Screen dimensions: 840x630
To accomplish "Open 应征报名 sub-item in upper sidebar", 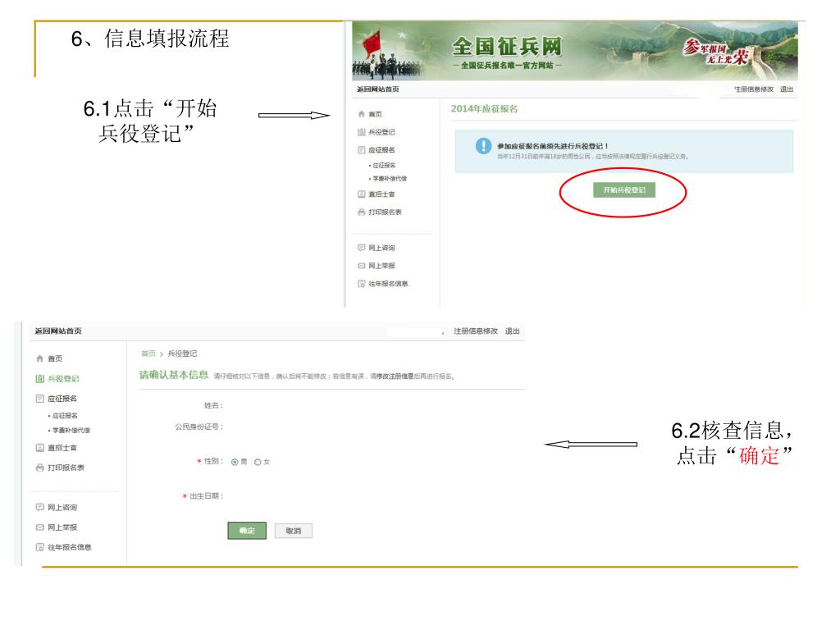I will (x=384, y=166).
